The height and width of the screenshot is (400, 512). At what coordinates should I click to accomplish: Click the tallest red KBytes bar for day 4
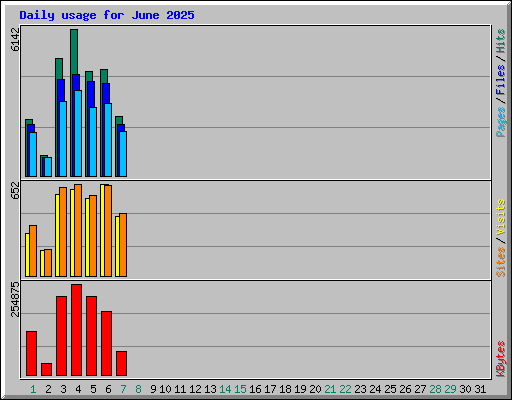click(x=76, y=330)
